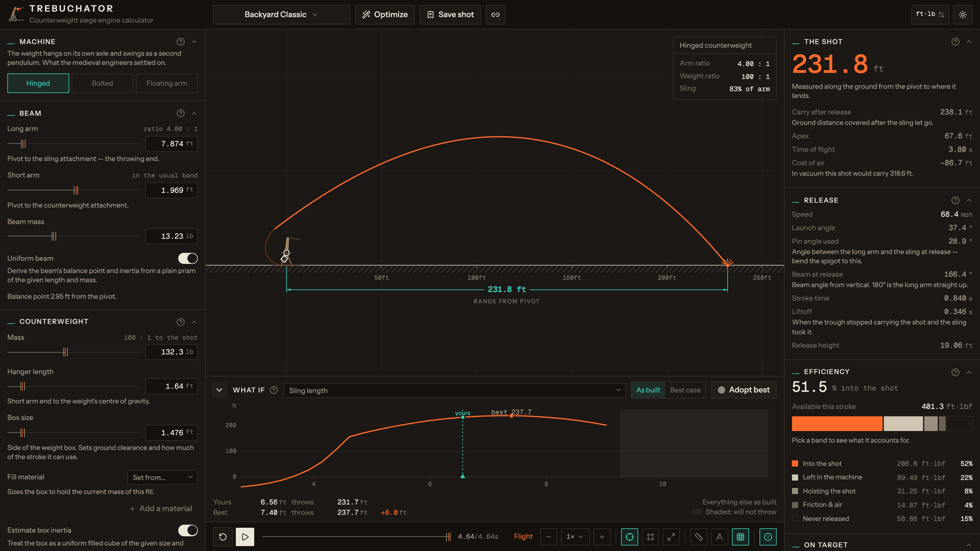Click the Counterweight mass slider
The image size is (980, 551).
pos(74,352)
